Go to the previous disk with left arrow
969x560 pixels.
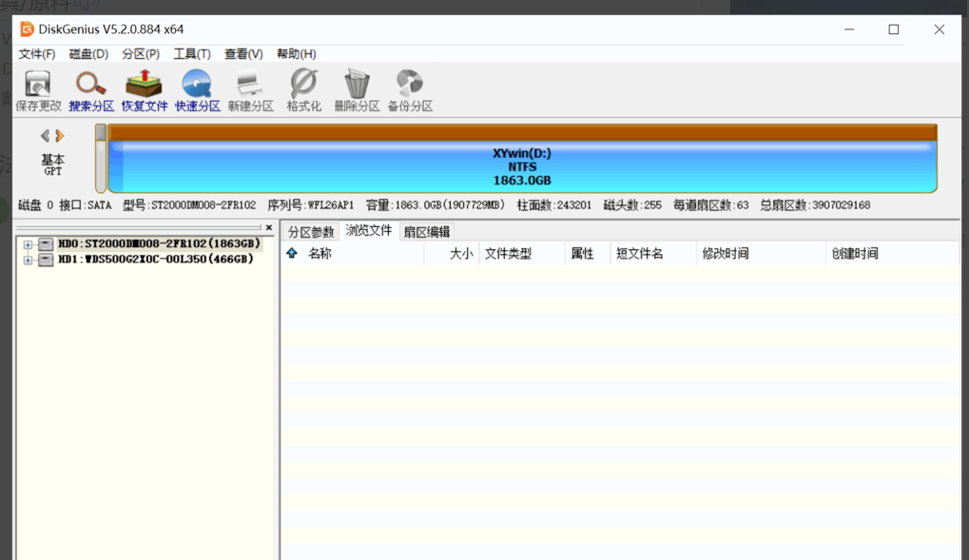point(45,136)
